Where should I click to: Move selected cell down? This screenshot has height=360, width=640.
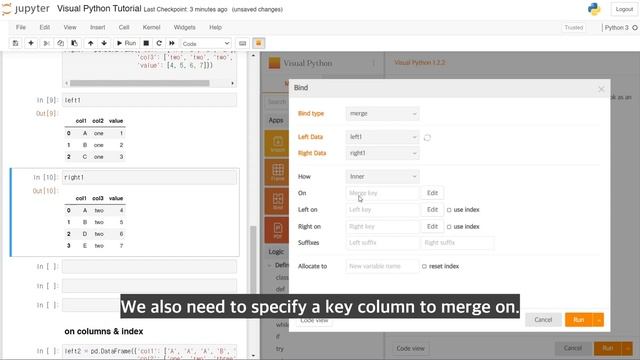[104, 43]
